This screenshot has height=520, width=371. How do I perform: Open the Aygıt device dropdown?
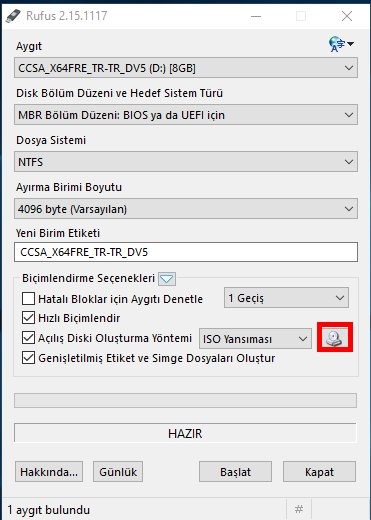pyautogui.click(x=186, y=68)
